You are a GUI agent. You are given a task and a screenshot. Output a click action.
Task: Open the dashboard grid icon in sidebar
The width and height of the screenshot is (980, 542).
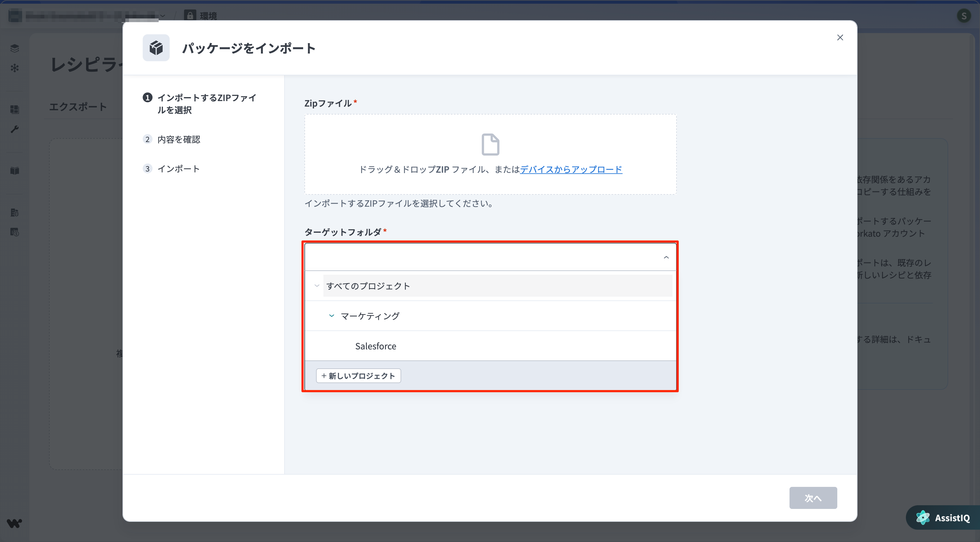[x=14, y=110]
